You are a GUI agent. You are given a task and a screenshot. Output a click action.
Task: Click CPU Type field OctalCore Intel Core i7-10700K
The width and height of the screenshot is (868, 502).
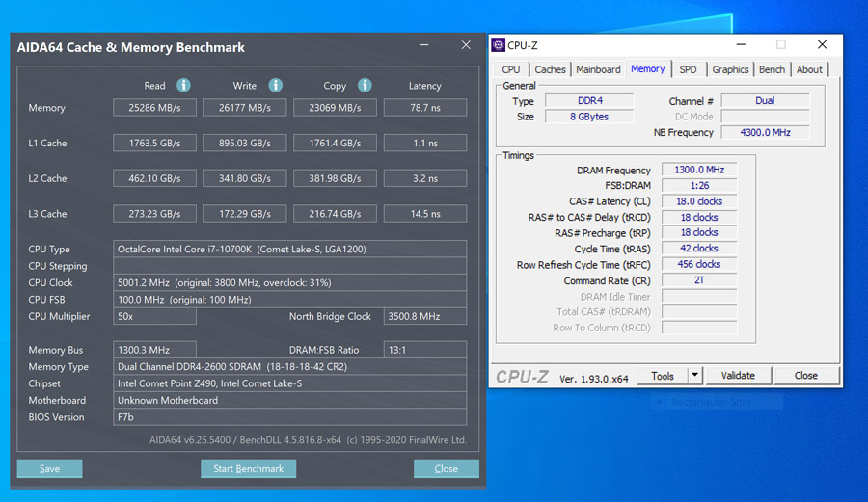(289, 250)
